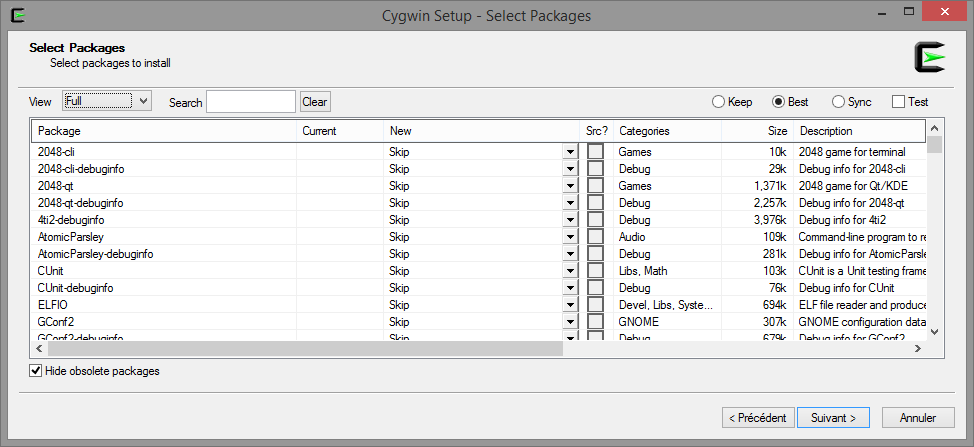The height and width of the screenshot is (447, 974).
Task: Check Src? box for 2048-cli
Action: pyautogui.click(x=596, y=151)
